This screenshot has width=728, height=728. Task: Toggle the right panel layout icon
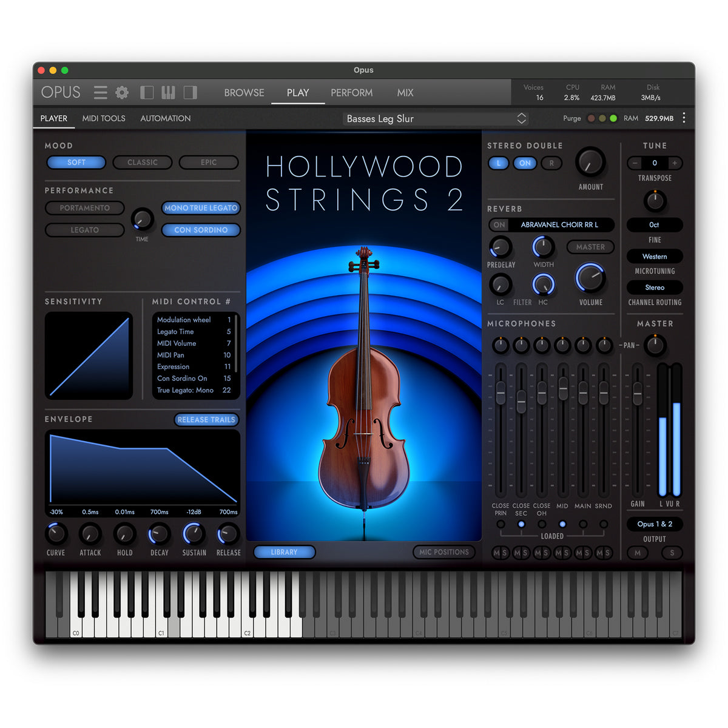pyautogui.click(x=190, y=93)
